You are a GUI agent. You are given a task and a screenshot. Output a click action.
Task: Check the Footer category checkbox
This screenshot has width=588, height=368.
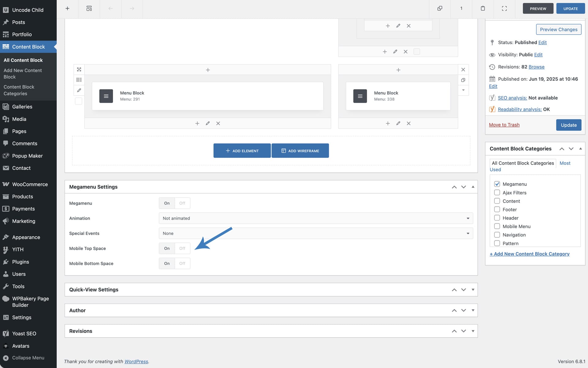click(497, 209)
